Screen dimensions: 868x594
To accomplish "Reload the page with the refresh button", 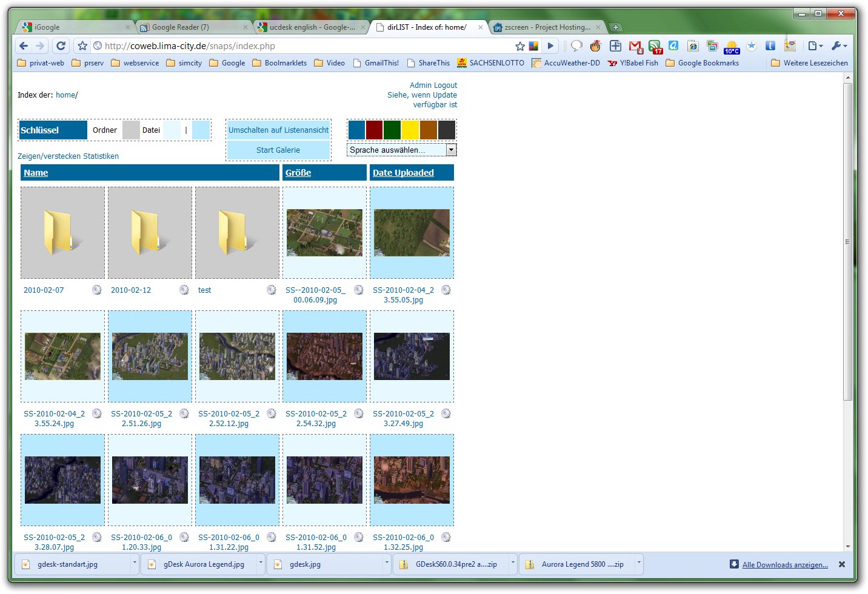I will (x=61, y=45).
